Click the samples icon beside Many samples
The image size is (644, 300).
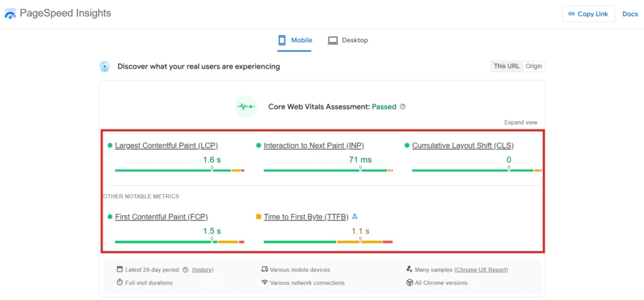pyautogui.click(x=409, y=270)
